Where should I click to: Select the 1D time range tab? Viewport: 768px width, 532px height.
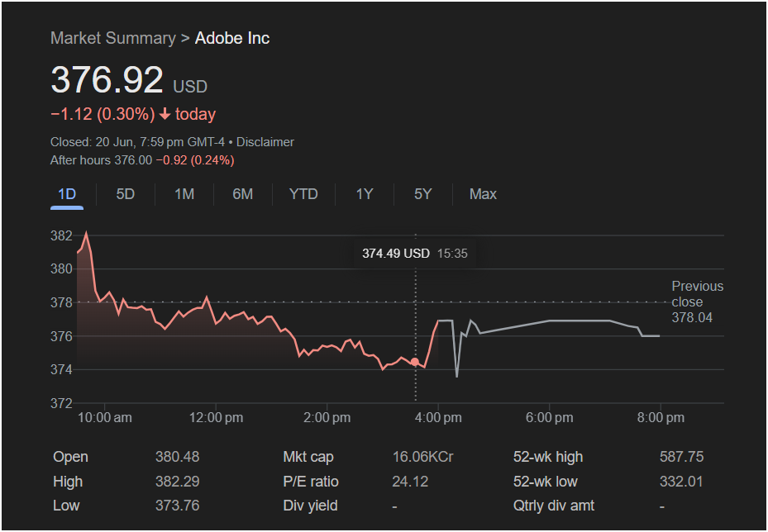pyautogui.click(x=67, y=194)
